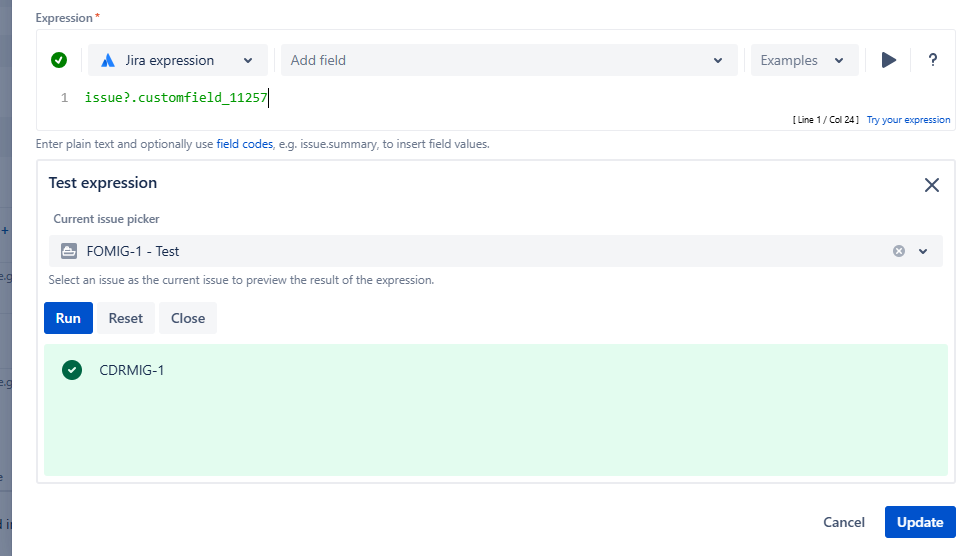
Task: Click the Atlassian logo in expression selector
Action: click(108, 60)
